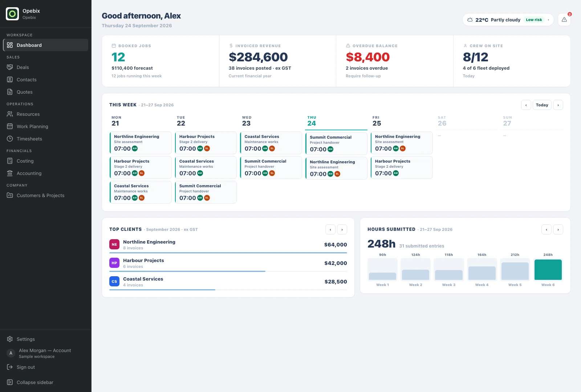Show previous Top Clients period
The image size is (581, 392).
point(330,229)
